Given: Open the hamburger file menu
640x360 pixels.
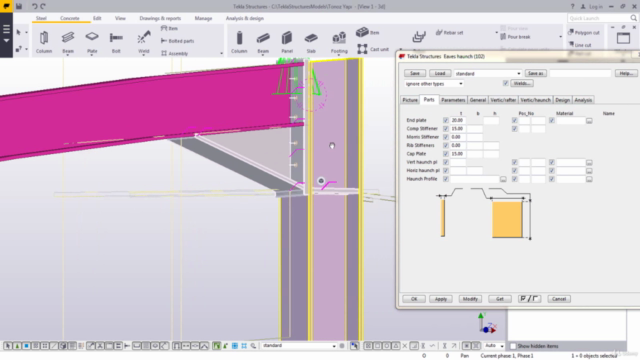Looking at the screenshot, I should pos(6,29).
